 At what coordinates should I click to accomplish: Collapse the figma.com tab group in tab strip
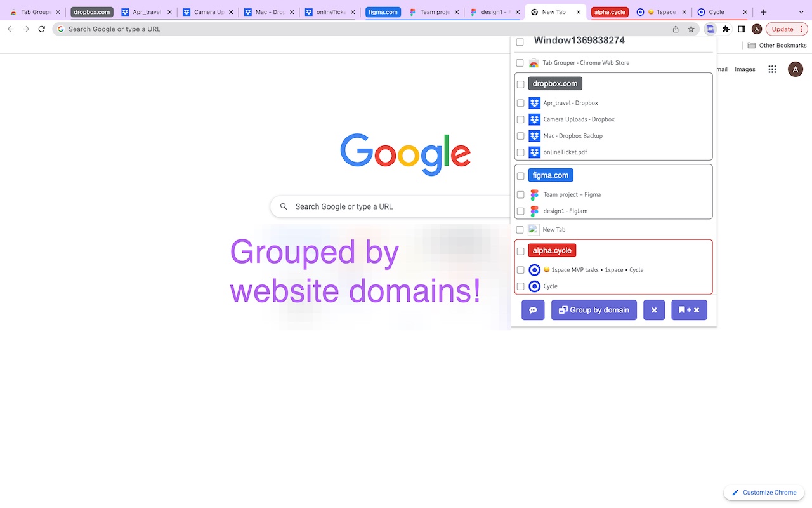(x=383, y=12)
